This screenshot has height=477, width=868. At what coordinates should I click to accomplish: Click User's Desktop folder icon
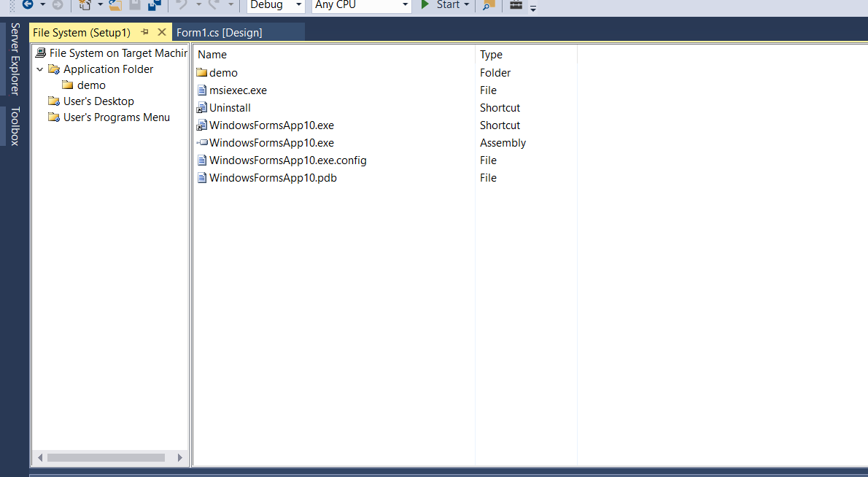point(54,101)
